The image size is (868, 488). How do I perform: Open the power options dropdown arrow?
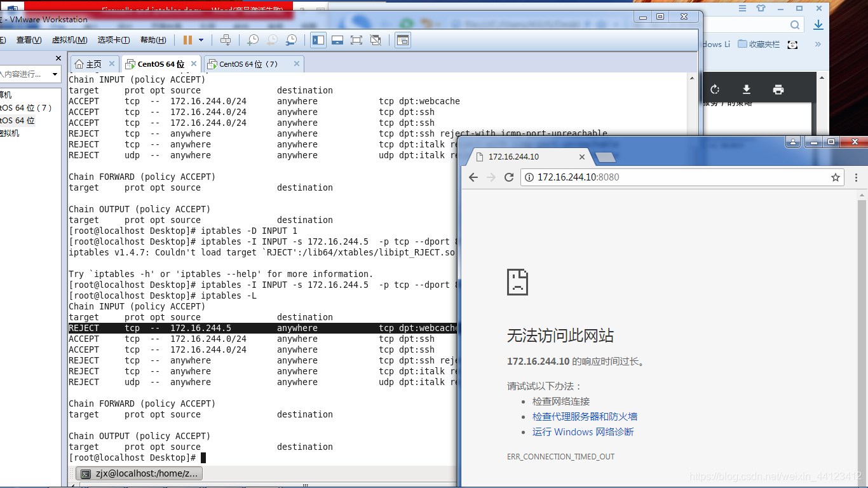click(201, 40)
